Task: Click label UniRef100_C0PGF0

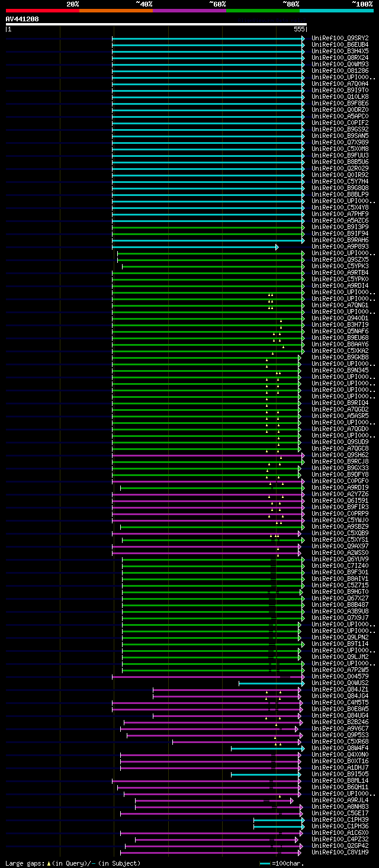Action: click(x=340, y=481)
